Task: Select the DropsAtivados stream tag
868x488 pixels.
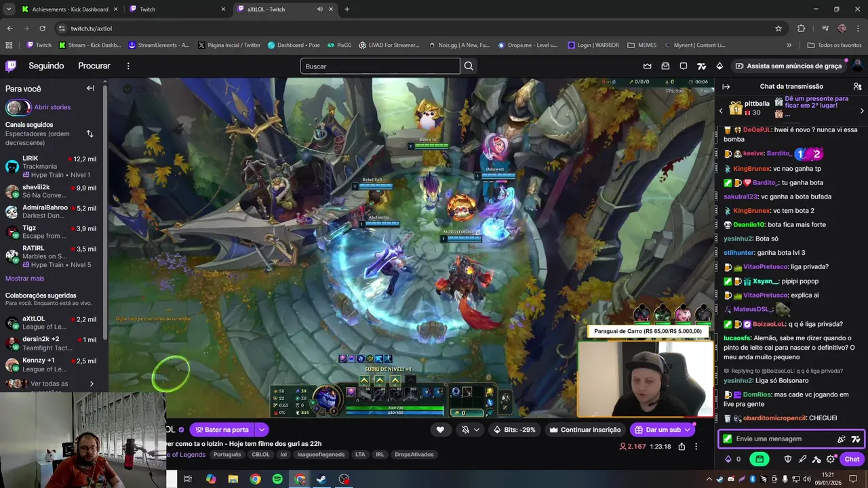Action: 414,454
